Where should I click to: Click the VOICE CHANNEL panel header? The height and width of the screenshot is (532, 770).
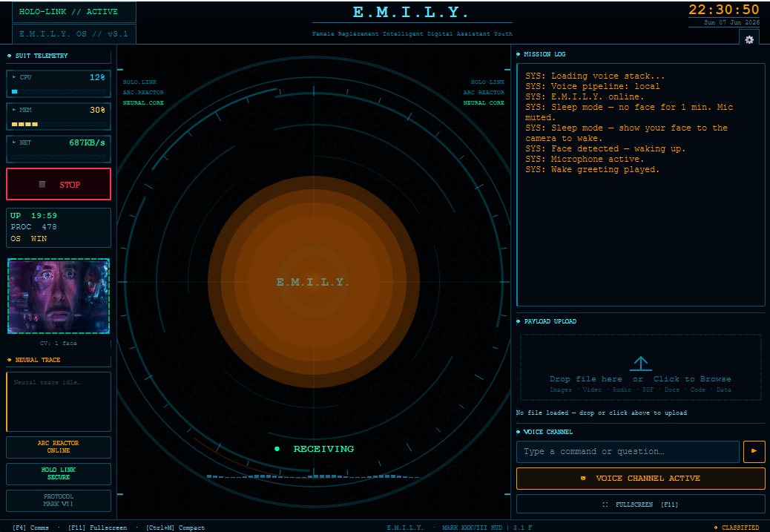tap(548, 432)
